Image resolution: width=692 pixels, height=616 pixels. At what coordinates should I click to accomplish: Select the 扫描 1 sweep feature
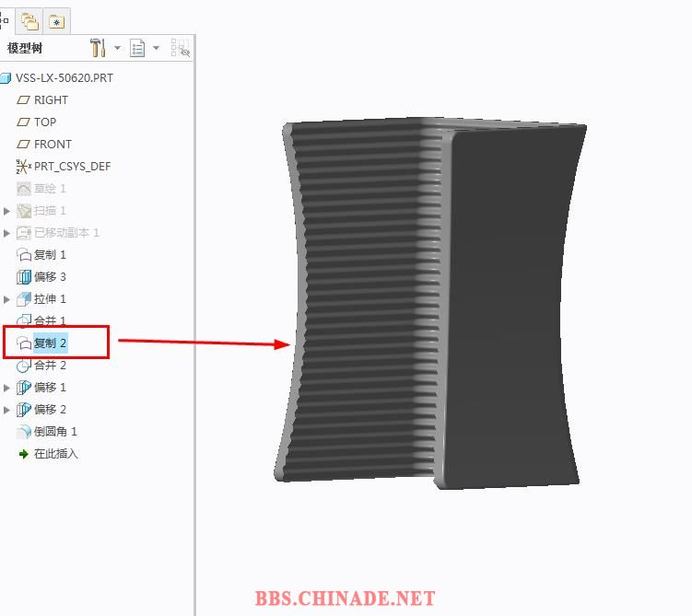click(x=50, y=211)
